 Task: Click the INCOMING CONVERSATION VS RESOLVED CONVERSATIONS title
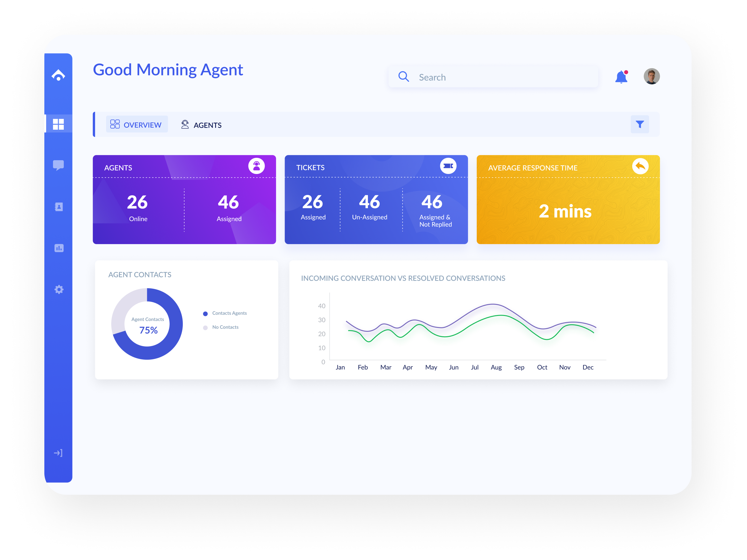[x=403, y=278]
